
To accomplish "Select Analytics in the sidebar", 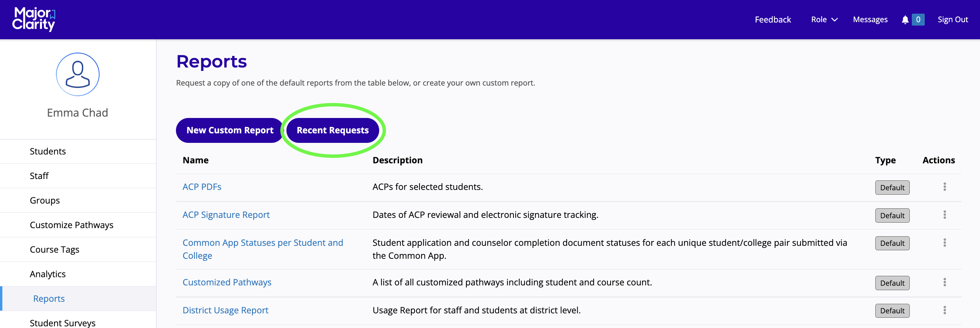I will 48,274.
